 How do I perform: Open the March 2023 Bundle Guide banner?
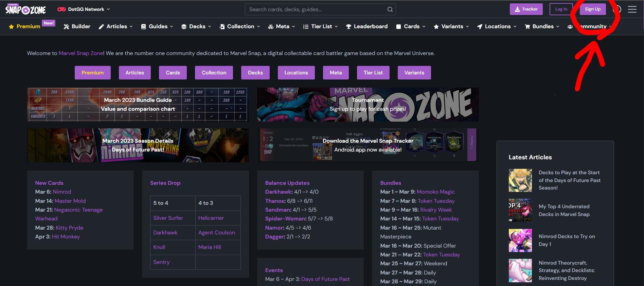138,105
